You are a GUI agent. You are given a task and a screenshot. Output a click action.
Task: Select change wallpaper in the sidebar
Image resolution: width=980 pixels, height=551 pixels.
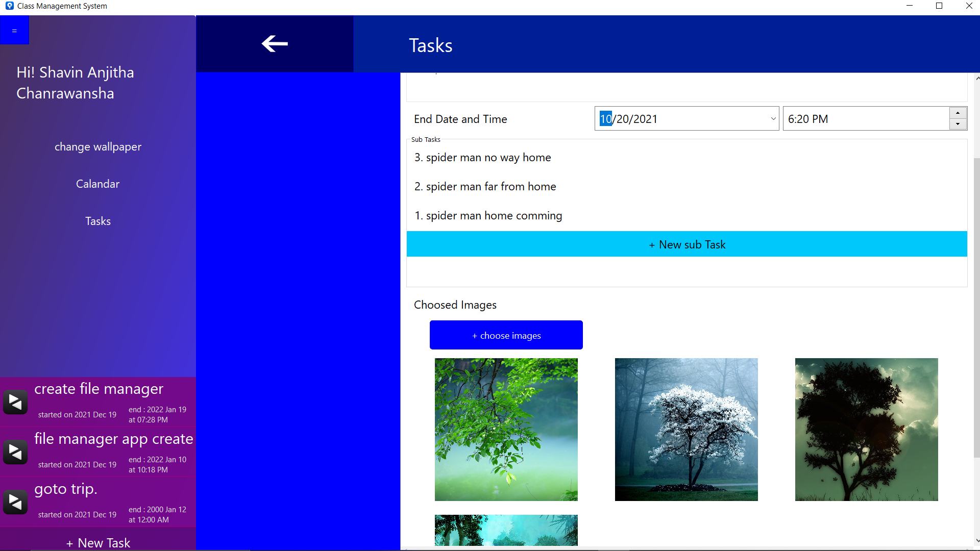tap(97, 146)
